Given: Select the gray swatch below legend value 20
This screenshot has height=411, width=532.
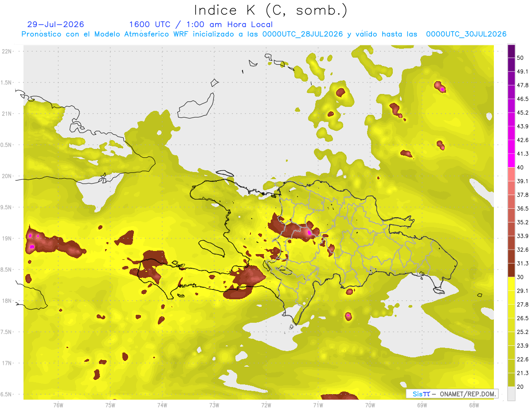Looking at the screenshot, I should [x=511, y=393].
